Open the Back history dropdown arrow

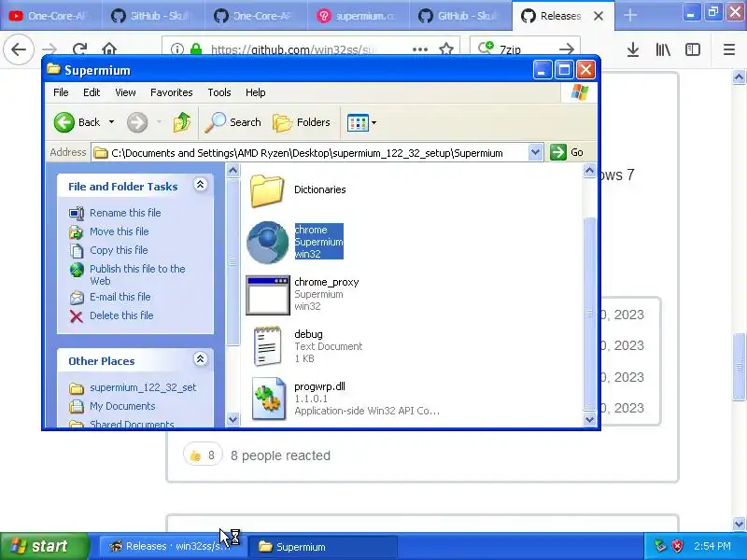click(111, 122)
